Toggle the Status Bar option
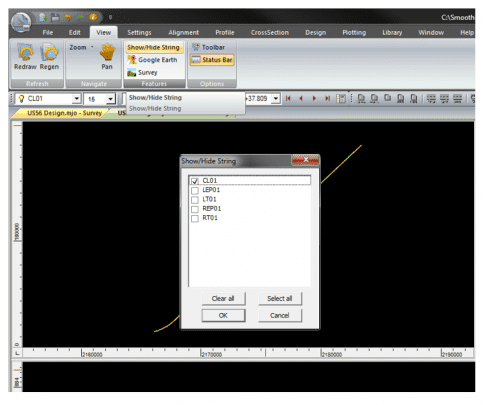The width and height of the screenshot is (485, 405). coord(212,60)
